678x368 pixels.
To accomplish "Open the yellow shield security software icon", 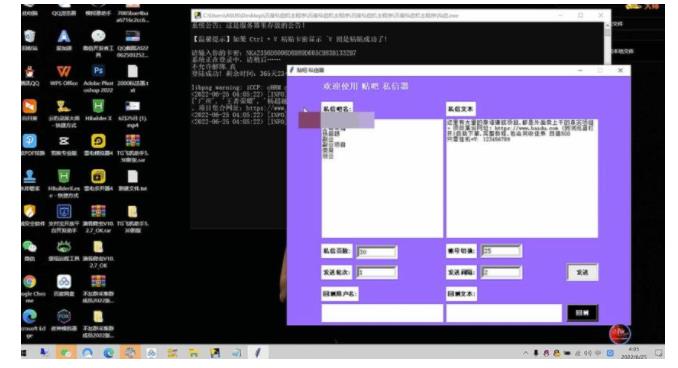I will pyautogui.click(x=30, y=215).
